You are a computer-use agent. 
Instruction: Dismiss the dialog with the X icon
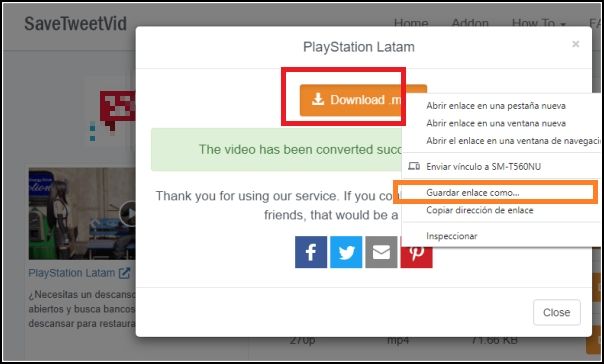point(575,44)
